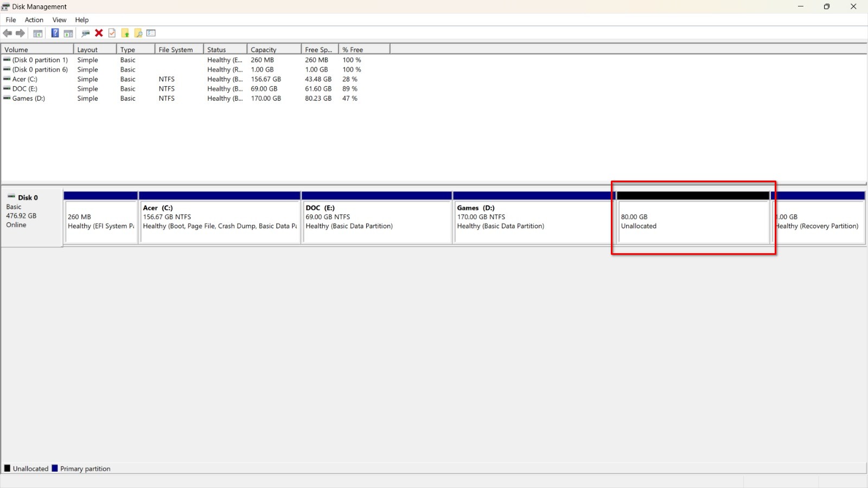Viewport: 868px width, 488px height.
Task: Click the Show/Hide Console Tree icon
Action: point(38,34)
